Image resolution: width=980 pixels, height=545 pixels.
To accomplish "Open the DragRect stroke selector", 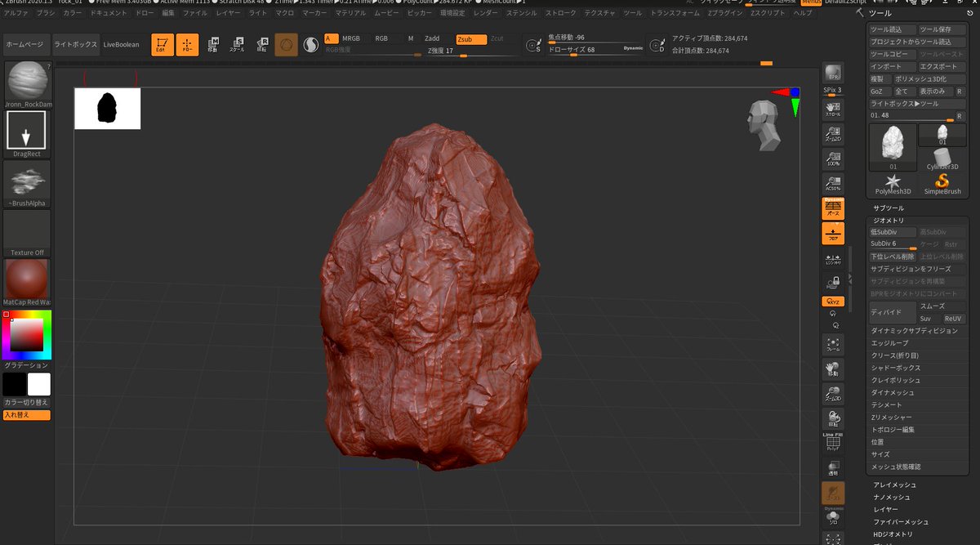I will [x=27, y=134].
